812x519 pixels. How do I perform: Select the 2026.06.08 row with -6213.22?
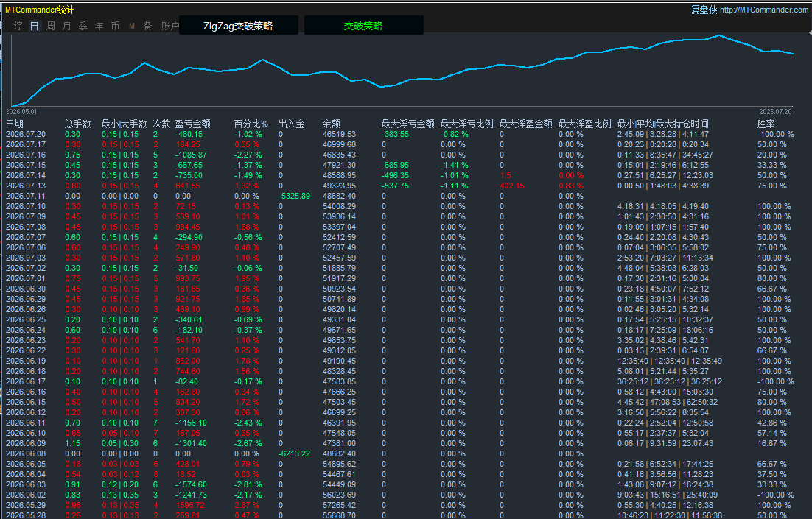400,453
